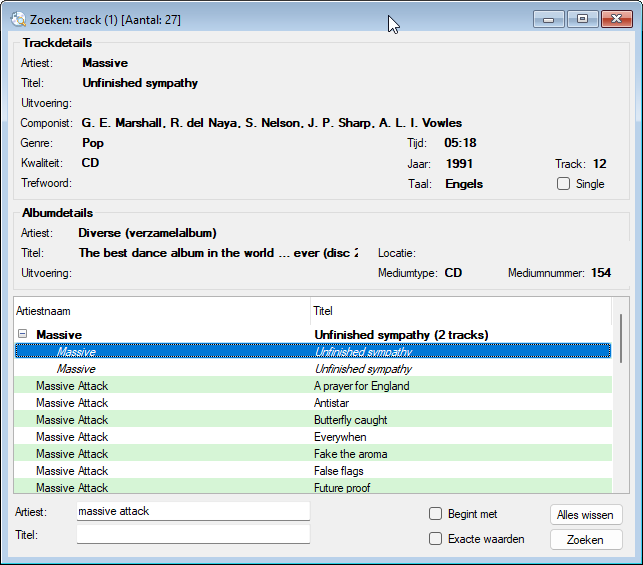643x565 pixels.
Task: Click the album title The best dance album
Action: 218,253
